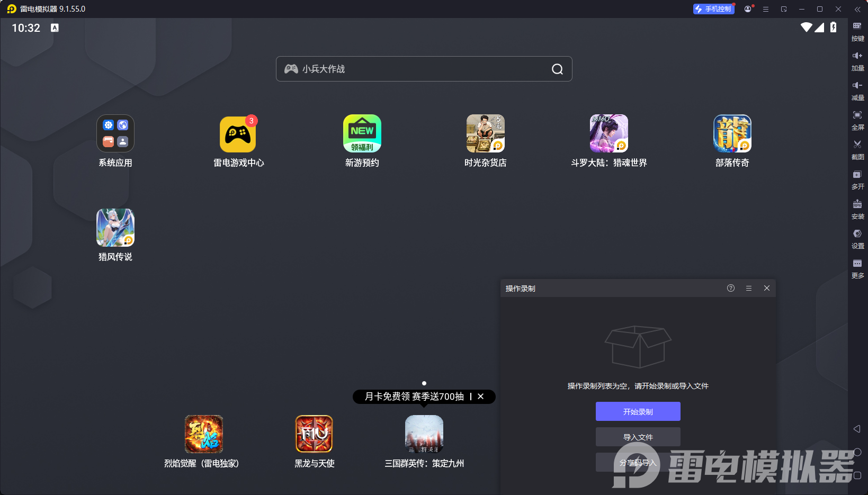Launch the 新游预约 app

[x=362, y=134]
